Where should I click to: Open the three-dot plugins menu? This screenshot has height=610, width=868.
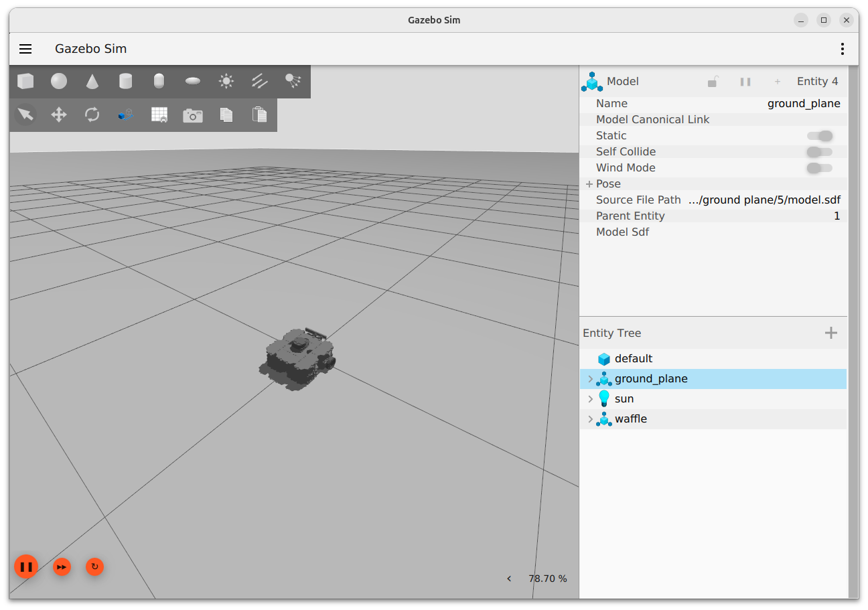(x=842, y=49)
